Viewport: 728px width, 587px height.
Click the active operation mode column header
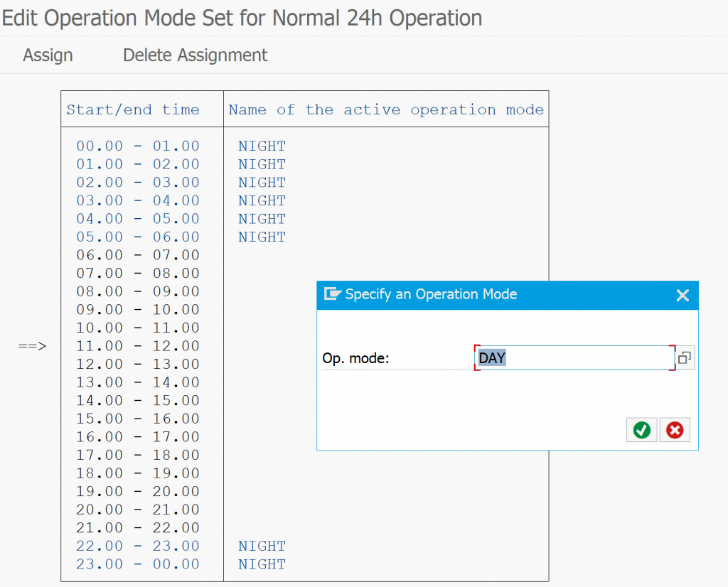[x=386, y=109]
